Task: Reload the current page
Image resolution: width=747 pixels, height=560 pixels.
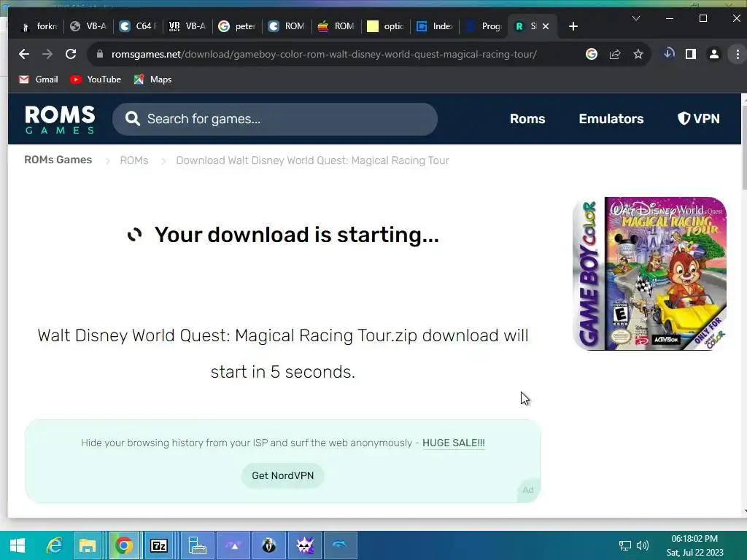Action: [x=71, y=54]
